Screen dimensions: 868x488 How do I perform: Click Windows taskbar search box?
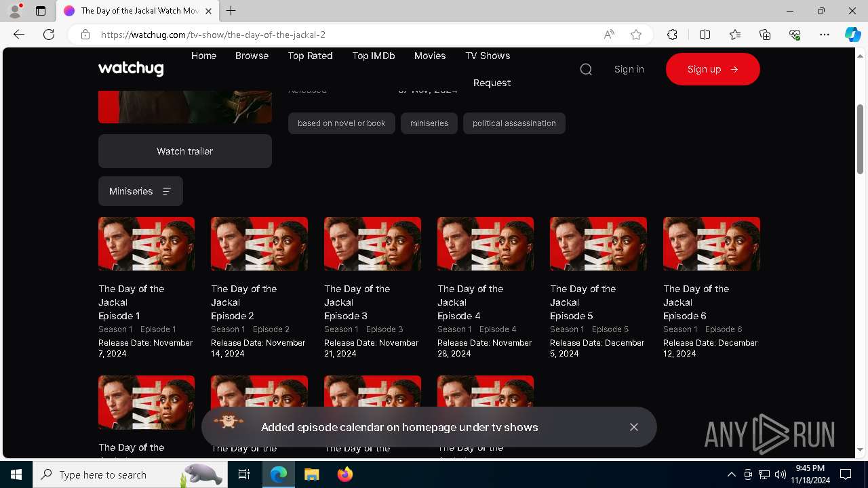tap(129, 474)
